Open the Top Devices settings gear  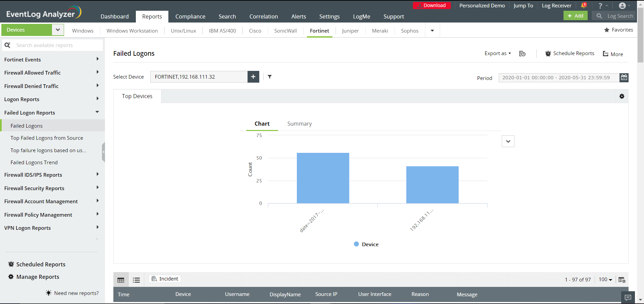pyautogui.click(x=622, y=96)
